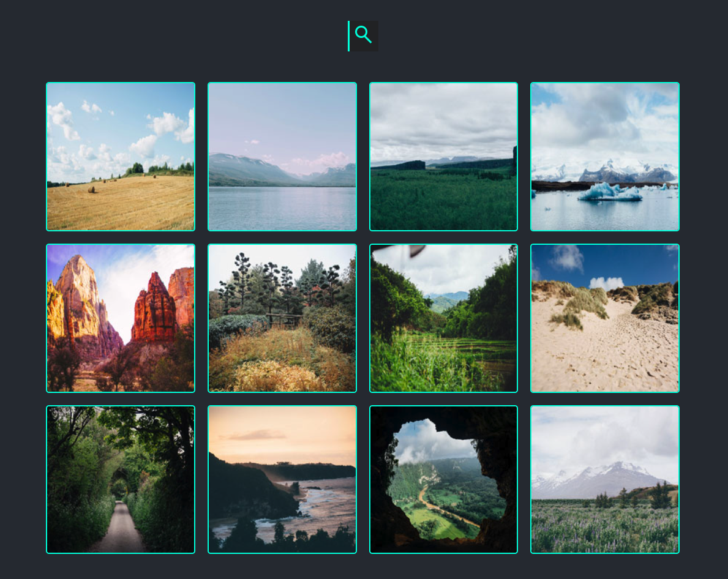View the sandy dune beach image
This screenshot has height=579, width=728.
pyautogui.click(x=605, y=318)
